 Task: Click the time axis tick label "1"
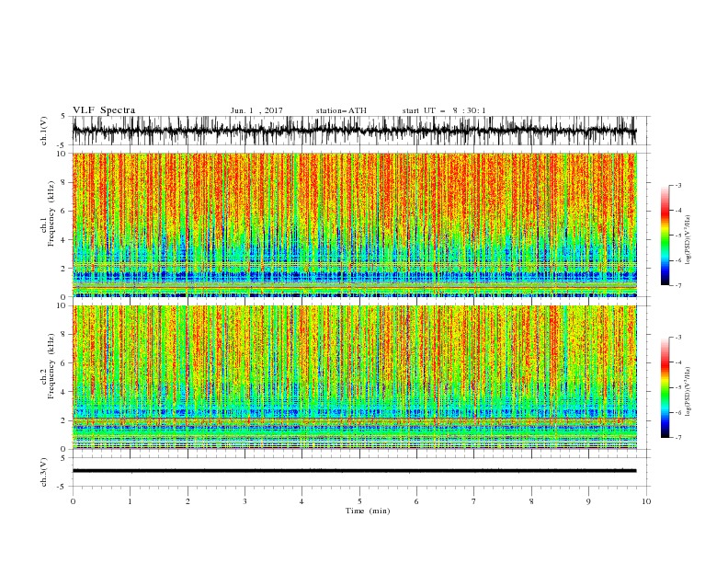coord(130,501)
